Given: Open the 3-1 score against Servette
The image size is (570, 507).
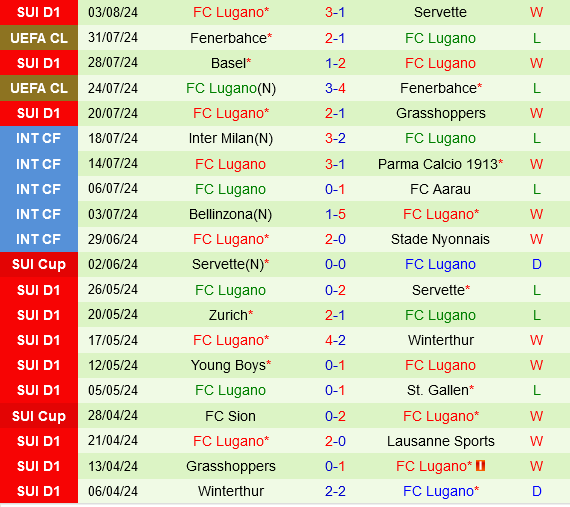Looking at the screenshot, I should click(x=335, y=12).
